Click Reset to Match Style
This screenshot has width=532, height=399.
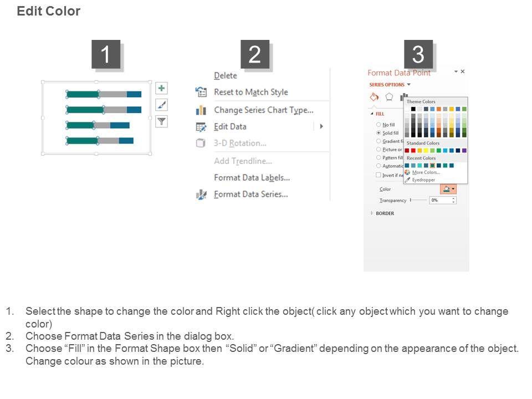(250, 93)
